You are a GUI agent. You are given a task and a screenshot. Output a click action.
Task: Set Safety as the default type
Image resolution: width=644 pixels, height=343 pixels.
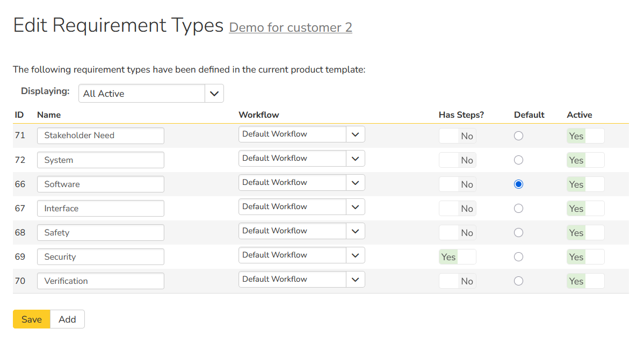[x=518, y=233]
